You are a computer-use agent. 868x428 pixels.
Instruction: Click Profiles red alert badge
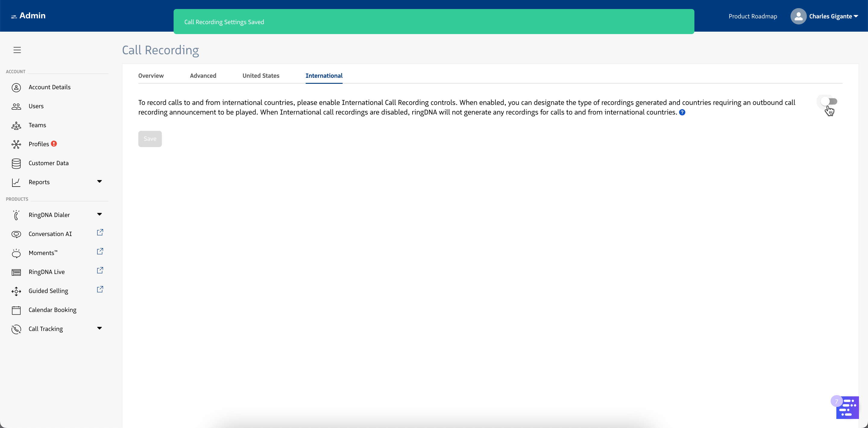[x=54, y=144]
